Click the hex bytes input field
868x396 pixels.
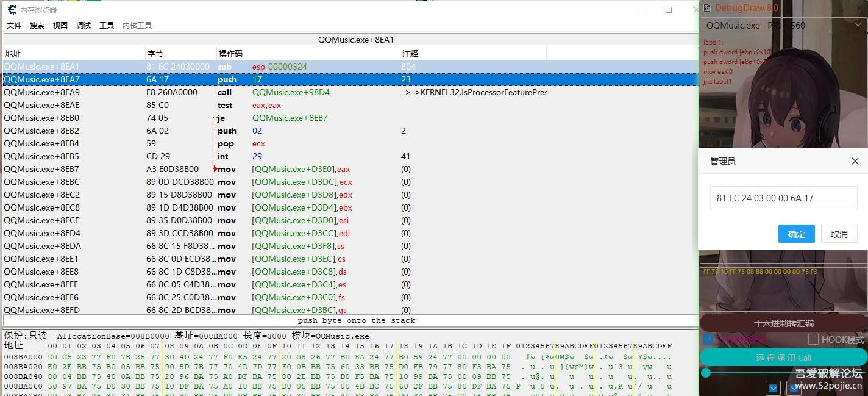point(783,198)
